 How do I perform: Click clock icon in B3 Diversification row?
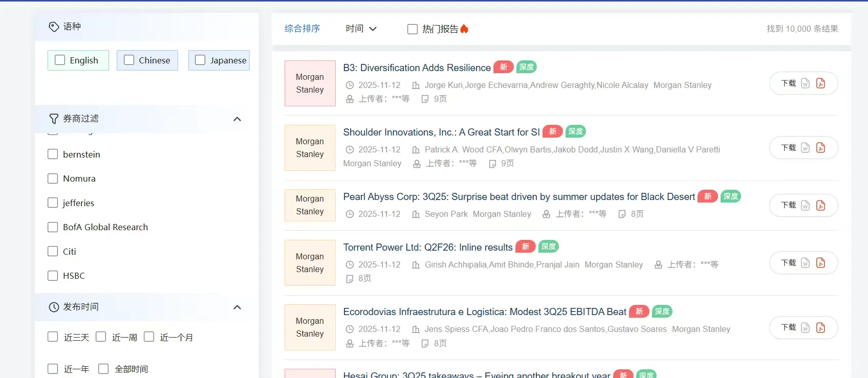click(350, 85)
